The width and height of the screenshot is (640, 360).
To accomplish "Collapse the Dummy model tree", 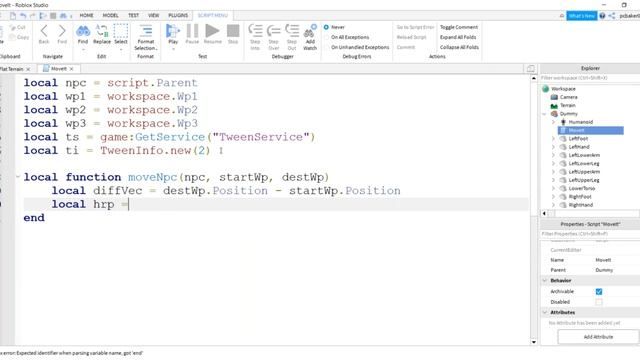I will click(x=544, y=114).
